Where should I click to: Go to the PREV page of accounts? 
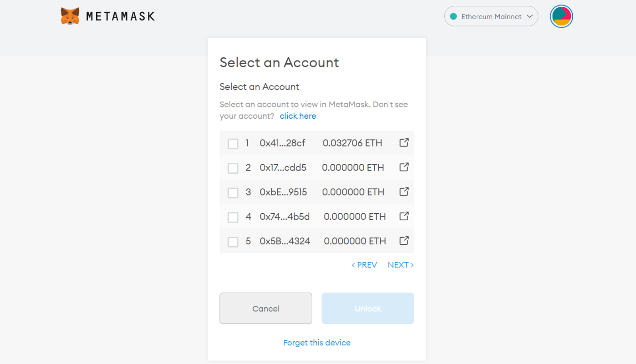(364, 265)
